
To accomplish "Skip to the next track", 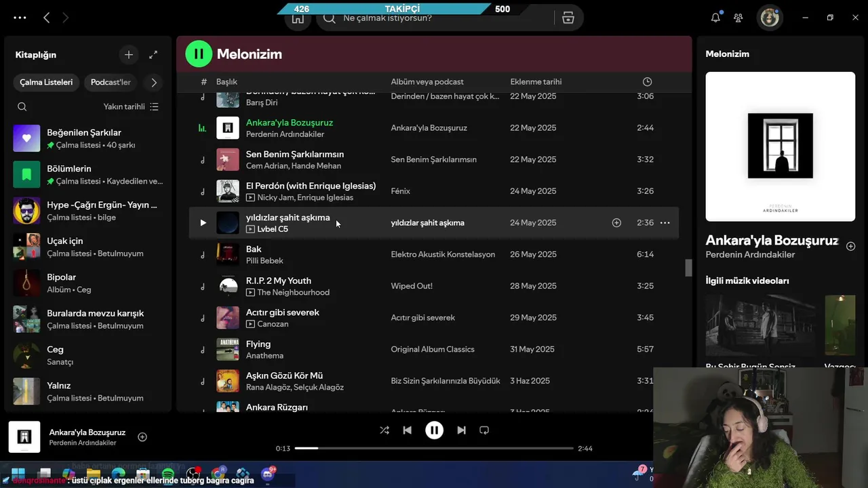I will point(461,430).
